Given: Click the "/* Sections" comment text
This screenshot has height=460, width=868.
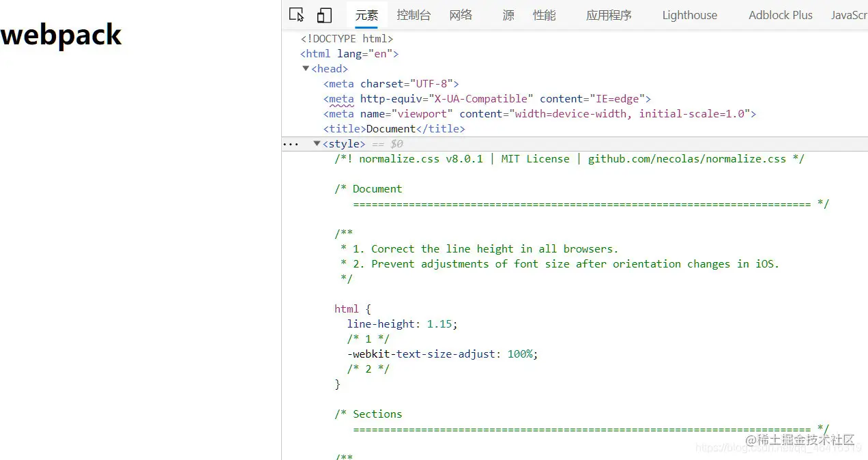Looking at the screenshot, I should (x=368, y=414).
